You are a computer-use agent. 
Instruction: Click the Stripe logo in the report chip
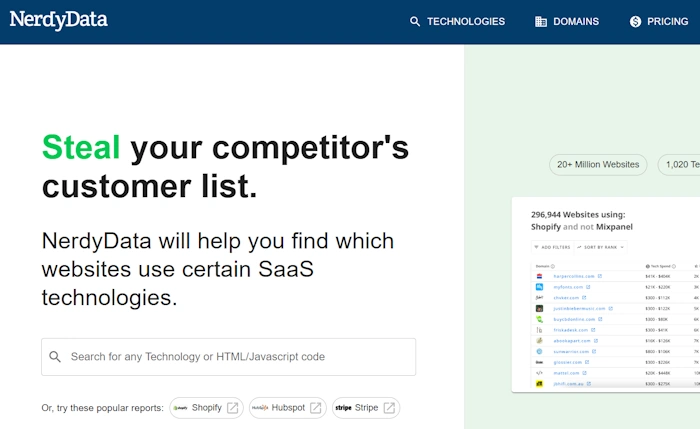[x=343, y=408]
